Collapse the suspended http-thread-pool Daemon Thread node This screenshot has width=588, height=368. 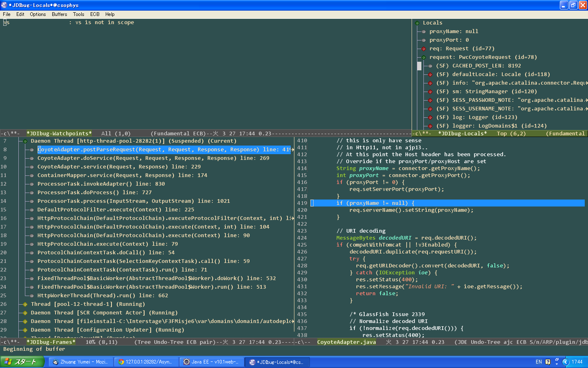pyautogui.click(x=25, y=141)
